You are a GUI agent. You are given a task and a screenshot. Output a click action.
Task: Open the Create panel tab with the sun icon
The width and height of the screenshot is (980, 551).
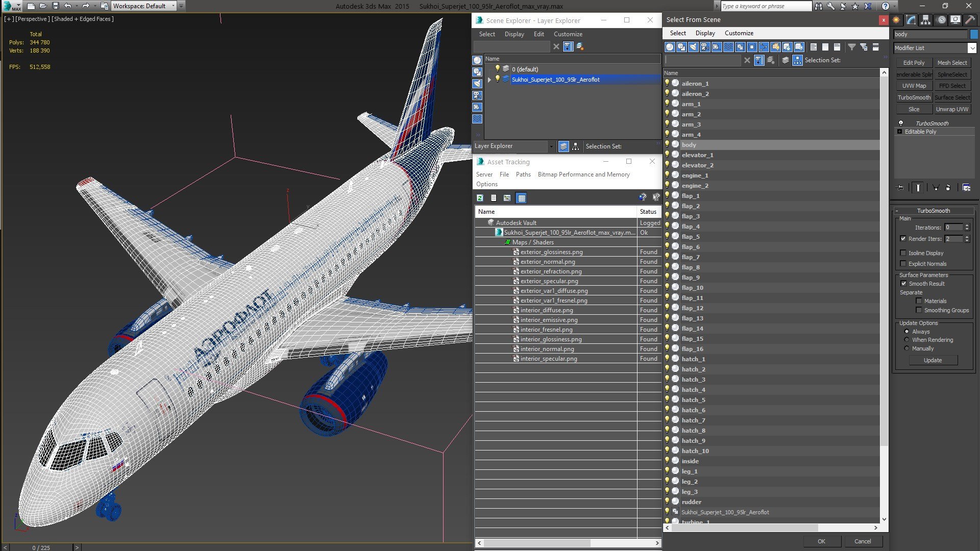tap(896, 20)
